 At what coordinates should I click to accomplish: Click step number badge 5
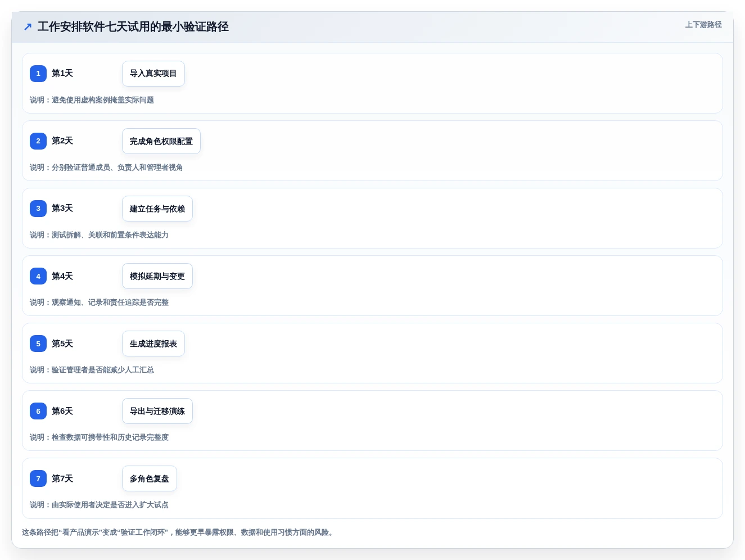coord(38,344)
